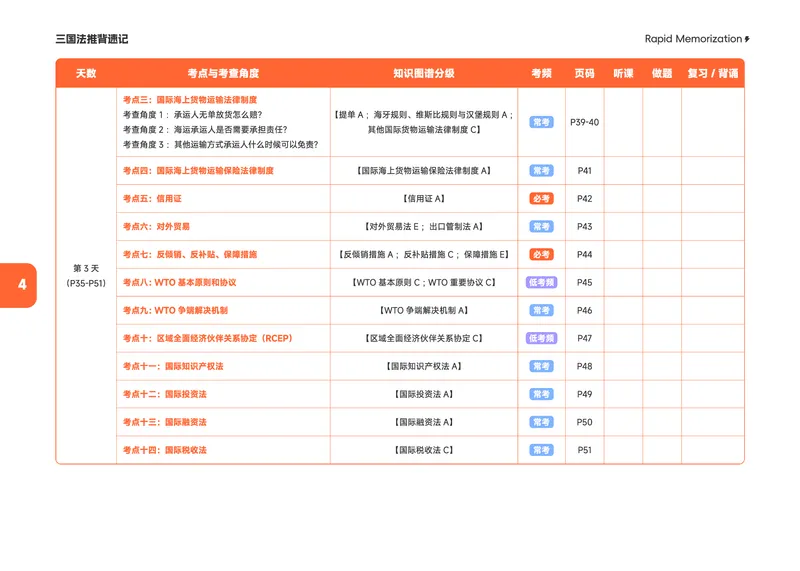The width and height of the screenshot is (800, 571).
Task: Click the 【国际税收法 C】 cell
Action: (x=424, y=451)
